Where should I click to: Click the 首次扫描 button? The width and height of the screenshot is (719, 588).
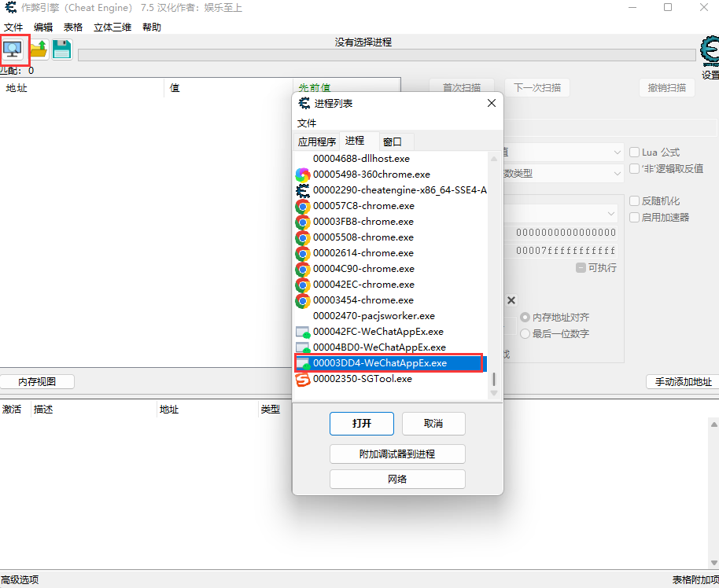pos(462,87)
